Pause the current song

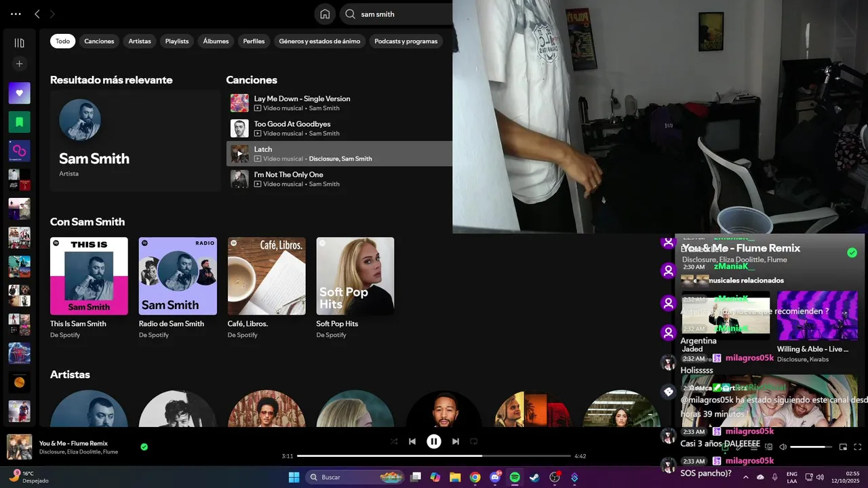tap(434, 441)
